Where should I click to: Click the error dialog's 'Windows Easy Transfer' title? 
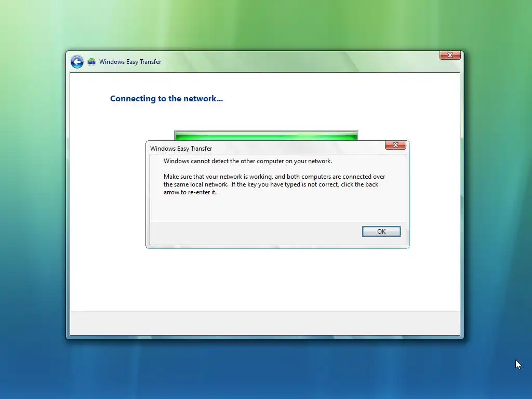pyautogui.click(x=181, y=148)
